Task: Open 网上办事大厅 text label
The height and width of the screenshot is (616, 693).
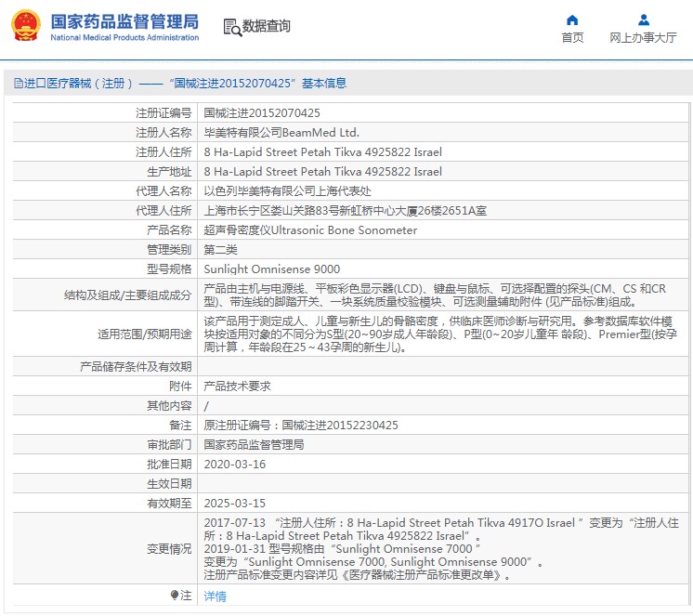Action: coord(643,38)
